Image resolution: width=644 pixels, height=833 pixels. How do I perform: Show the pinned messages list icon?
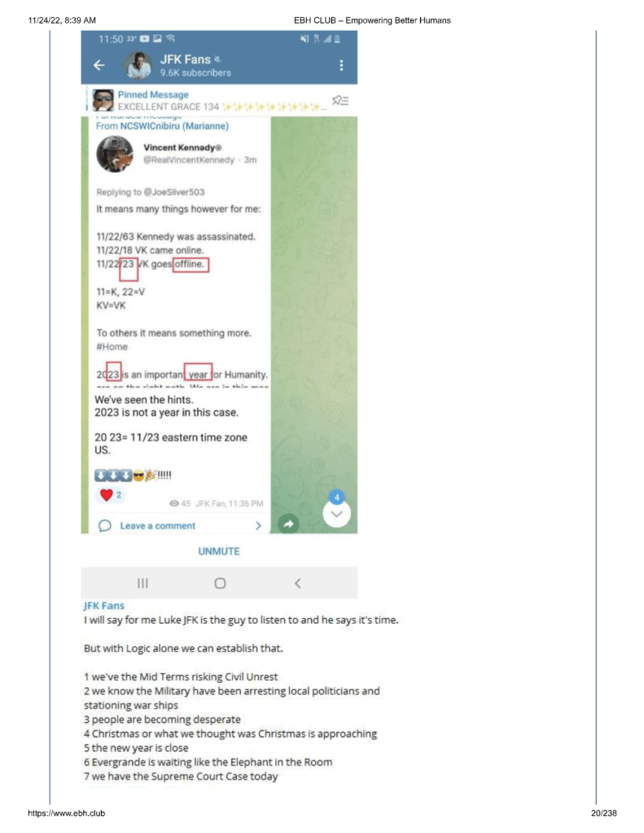(340, 100)
